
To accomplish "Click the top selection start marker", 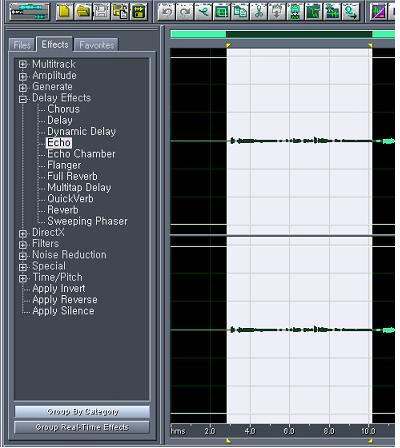I will click(x=228, y=45).
